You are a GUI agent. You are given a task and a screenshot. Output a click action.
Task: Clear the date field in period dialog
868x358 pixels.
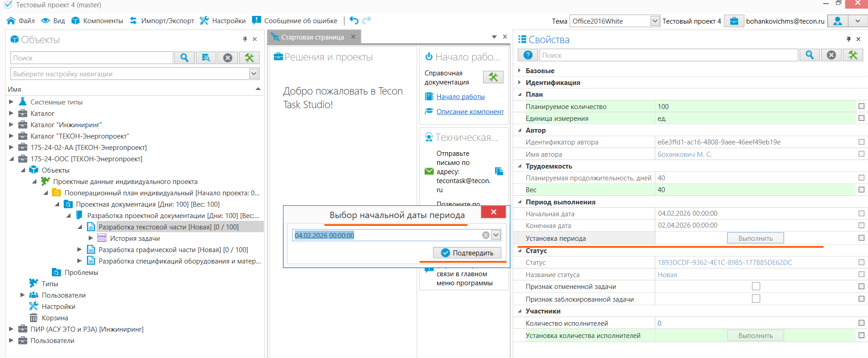point(486,235)
